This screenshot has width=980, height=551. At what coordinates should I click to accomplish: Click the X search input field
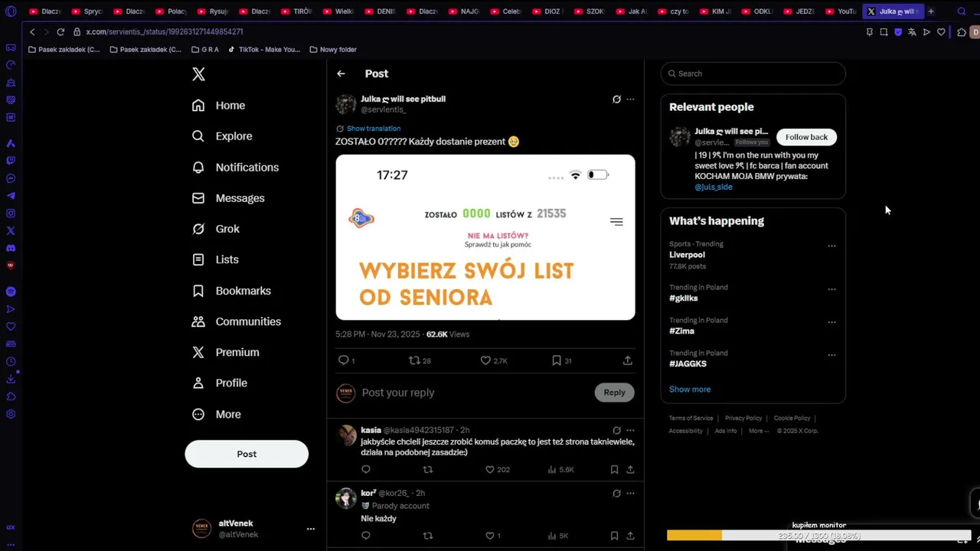753,73
